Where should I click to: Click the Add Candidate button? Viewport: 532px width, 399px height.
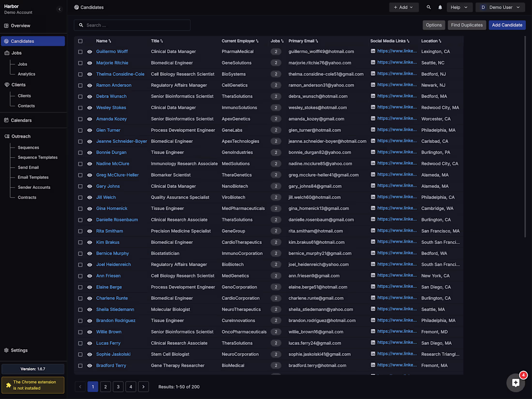point(507,25)
